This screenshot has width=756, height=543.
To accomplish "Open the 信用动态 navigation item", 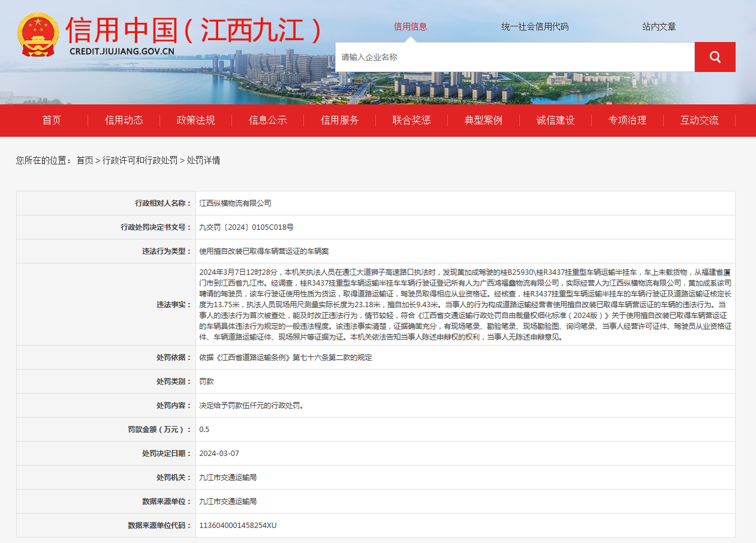I will (124, 120).
